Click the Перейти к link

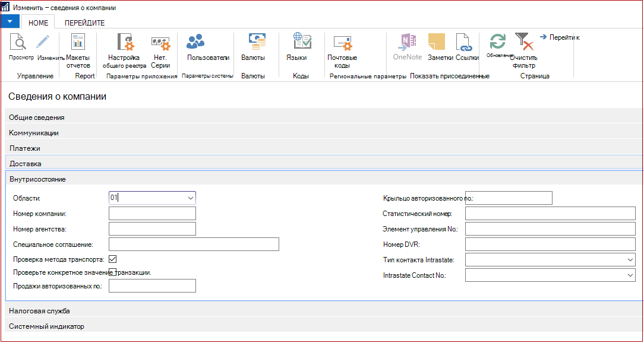coord(560,37)
